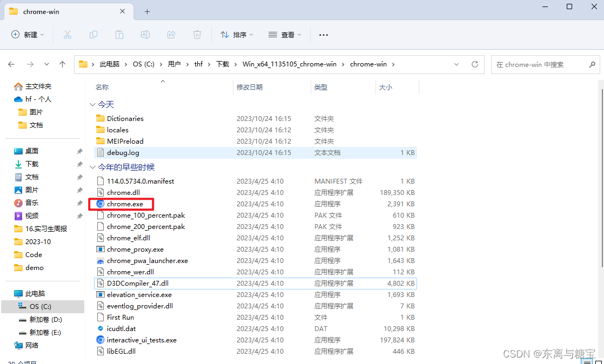Sort by 大小 column header
The width and height of the screenshot is (604, 364).
point(386,87)
